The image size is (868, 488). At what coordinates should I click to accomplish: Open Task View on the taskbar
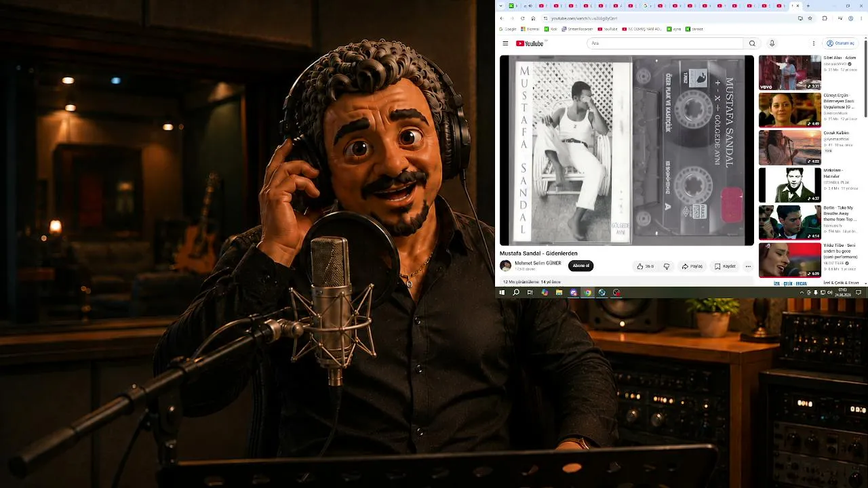530,293
